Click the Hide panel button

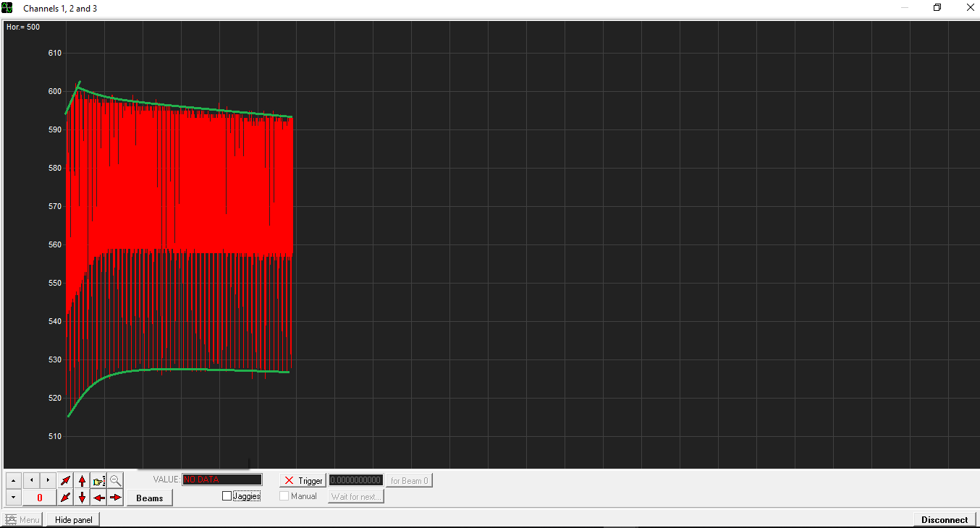[73, 519]
